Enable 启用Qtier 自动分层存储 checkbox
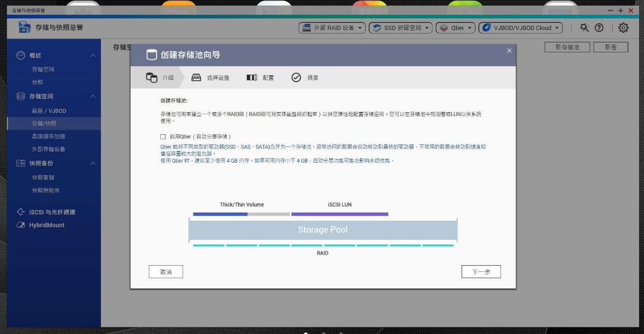 coord(162,136)
